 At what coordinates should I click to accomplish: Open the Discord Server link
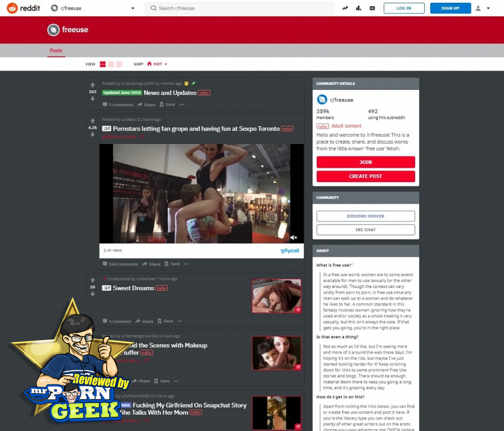click(x=365, y=216)
